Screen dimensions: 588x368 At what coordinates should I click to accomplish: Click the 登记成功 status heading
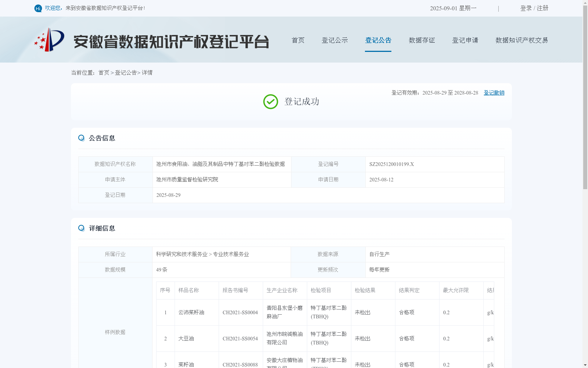tap(302, 102)
